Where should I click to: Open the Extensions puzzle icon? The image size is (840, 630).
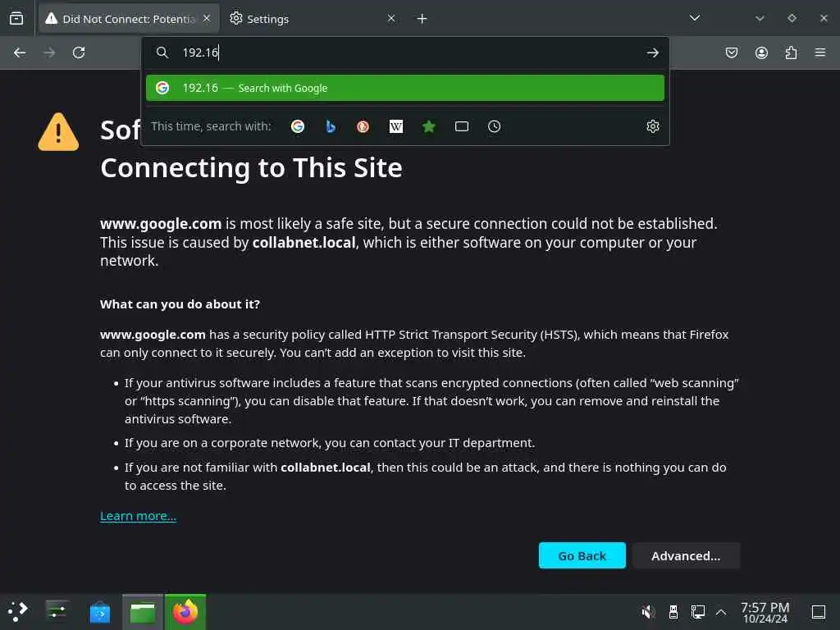pos(791,52)
